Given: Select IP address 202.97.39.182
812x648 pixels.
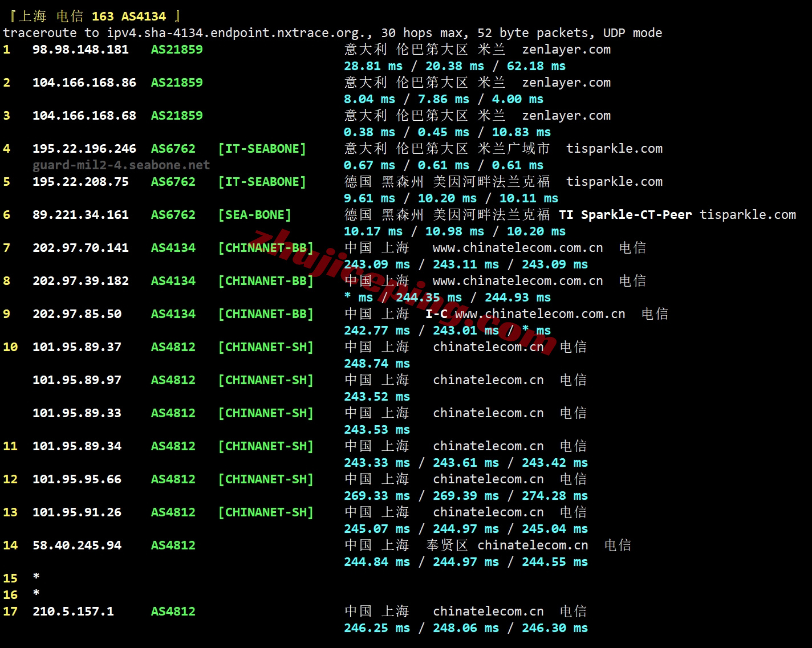Looking at the screenshot, I should click(80, 281).
